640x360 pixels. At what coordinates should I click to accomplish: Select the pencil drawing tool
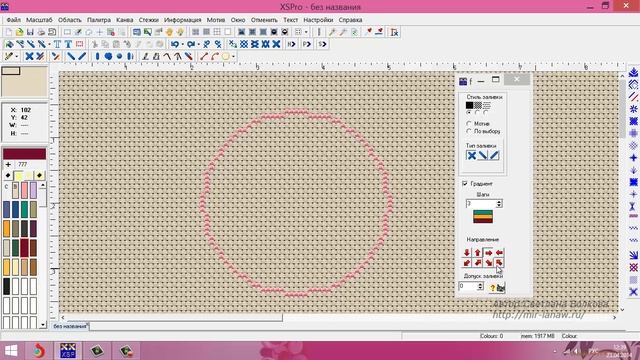pos(9,56)
